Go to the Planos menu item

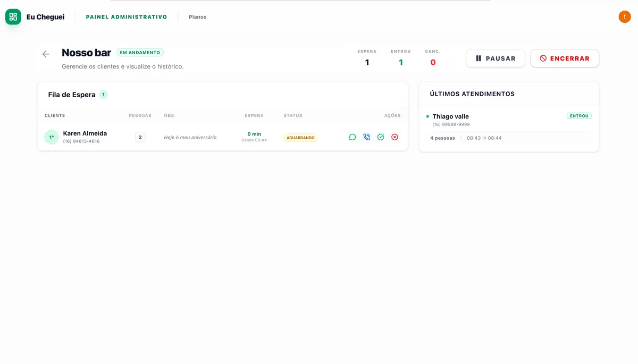pyautogui.click(x=198, y=17)
